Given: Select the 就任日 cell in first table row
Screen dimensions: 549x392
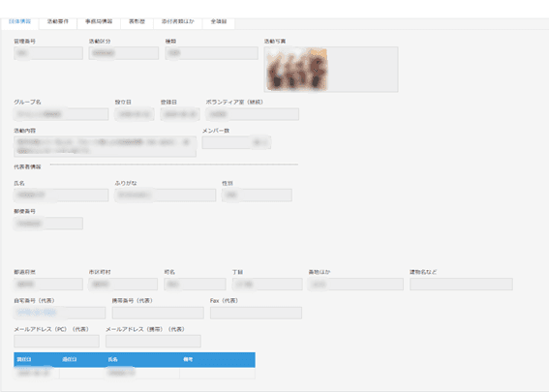Looking at the screenshot, I should [x=37, y=373].
